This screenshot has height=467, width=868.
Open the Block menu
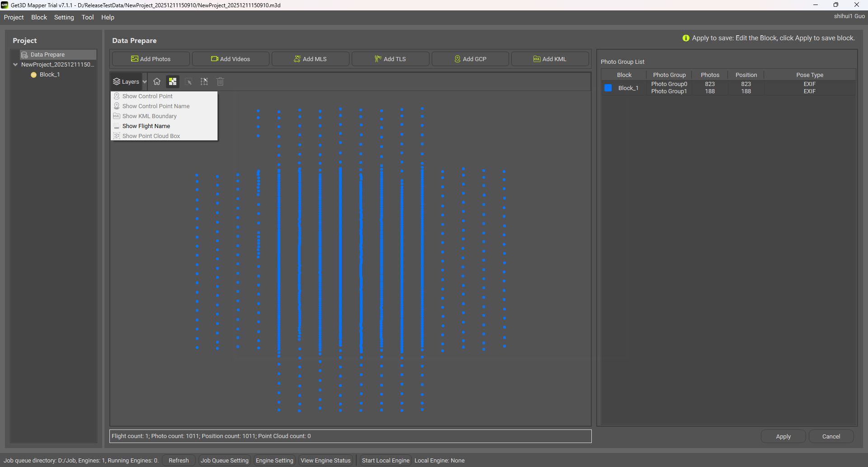[x=39, y=17]
